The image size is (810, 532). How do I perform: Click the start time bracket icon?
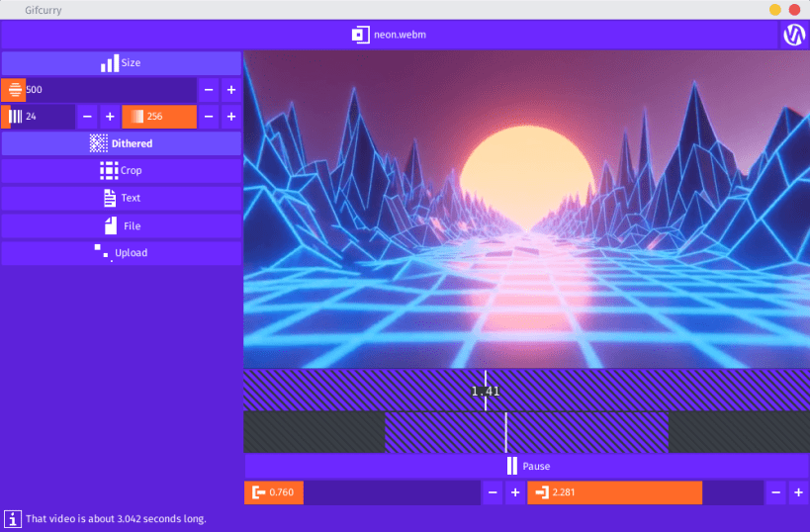coord(258,492)
